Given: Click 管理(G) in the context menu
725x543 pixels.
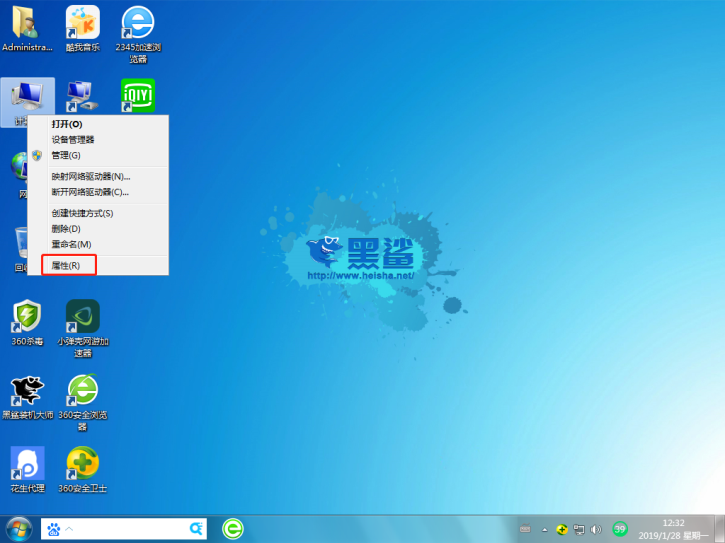Looking at the screenshot, I should 66,155.
